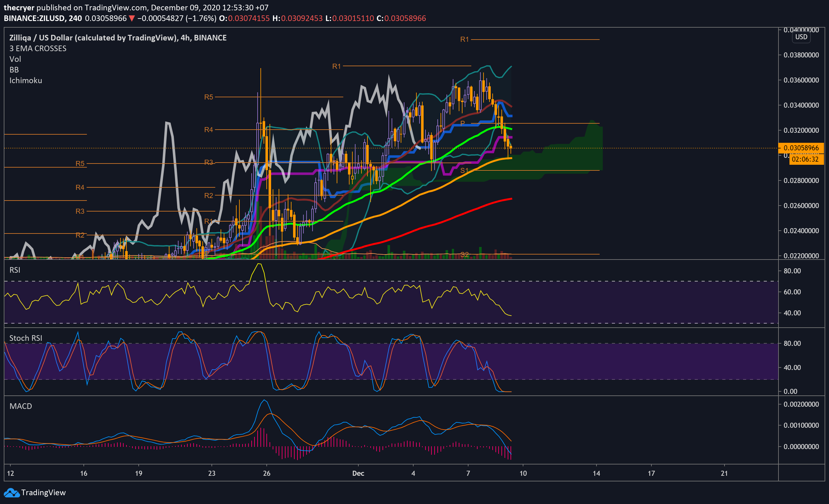Click the USD currency label on price axis
Screen dimensions: 829x504
[x=801, y=37]
